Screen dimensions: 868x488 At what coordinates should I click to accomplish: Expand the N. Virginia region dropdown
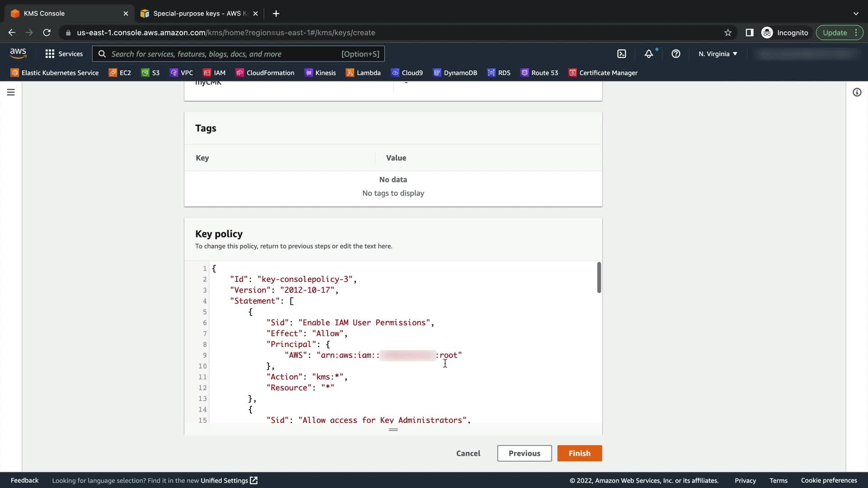717,54
